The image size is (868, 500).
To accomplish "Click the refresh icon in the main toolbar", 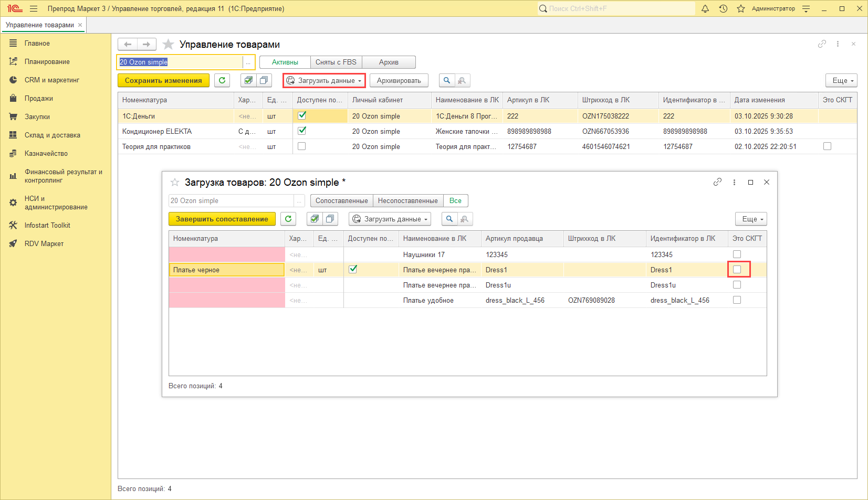I will tap(222, 80).
